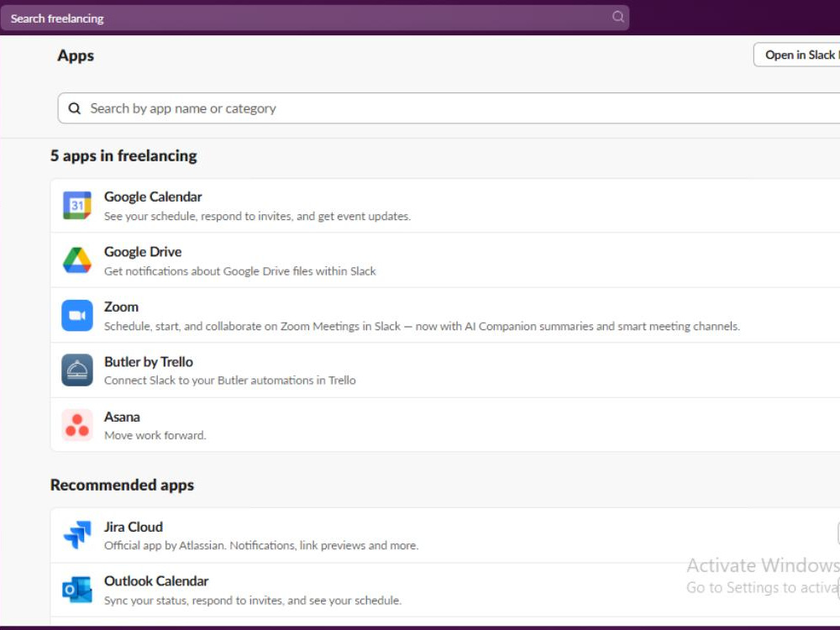Image resolution: width=840 pixels, height=630 pixels.
Task: Click the Asana three-dot icon
Action: click(x=77, y=425)
